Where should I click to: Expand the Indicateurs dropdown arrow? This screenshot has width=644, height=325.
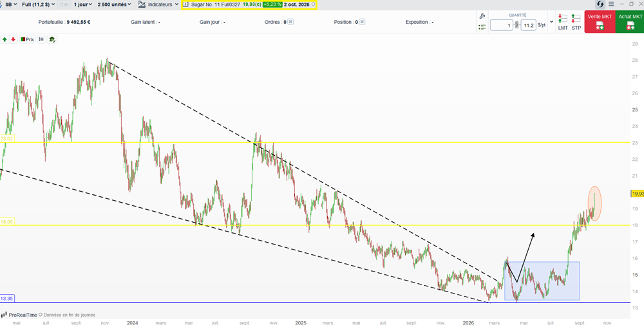176,4
